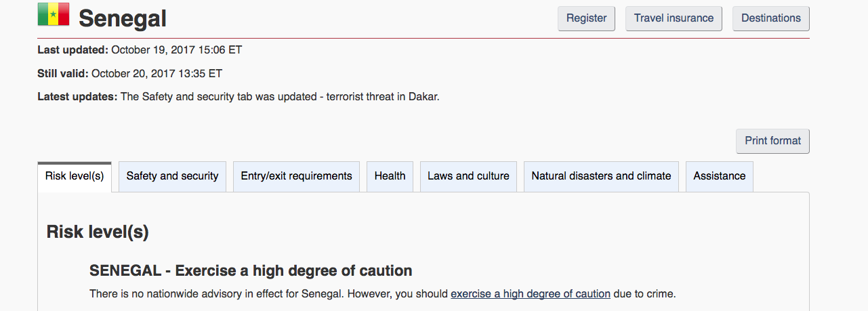
Task: Click the Senegal page title
Action: [123, 18]
